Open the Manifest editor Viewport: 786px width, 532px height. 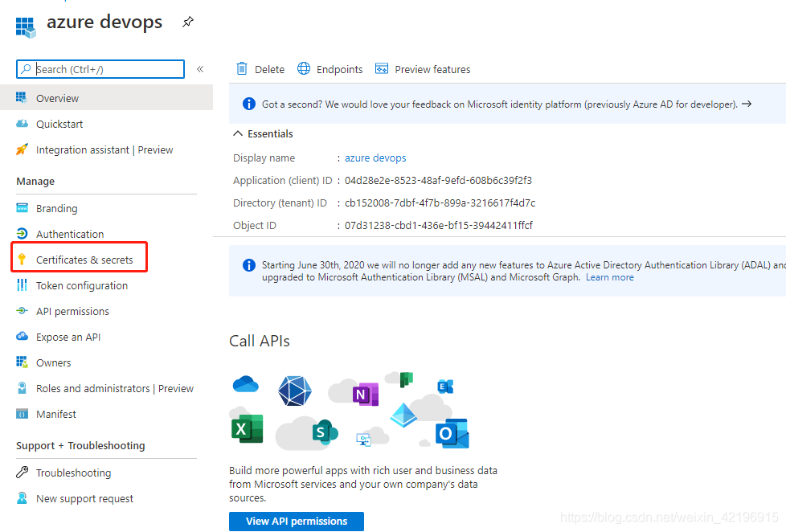tap(56, 414)
